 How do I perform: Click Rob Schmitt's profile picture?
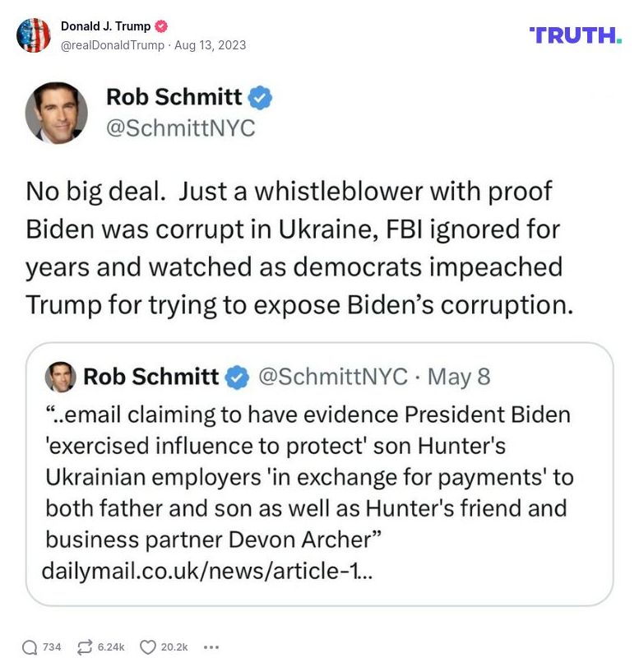click(x=58, y=113)
